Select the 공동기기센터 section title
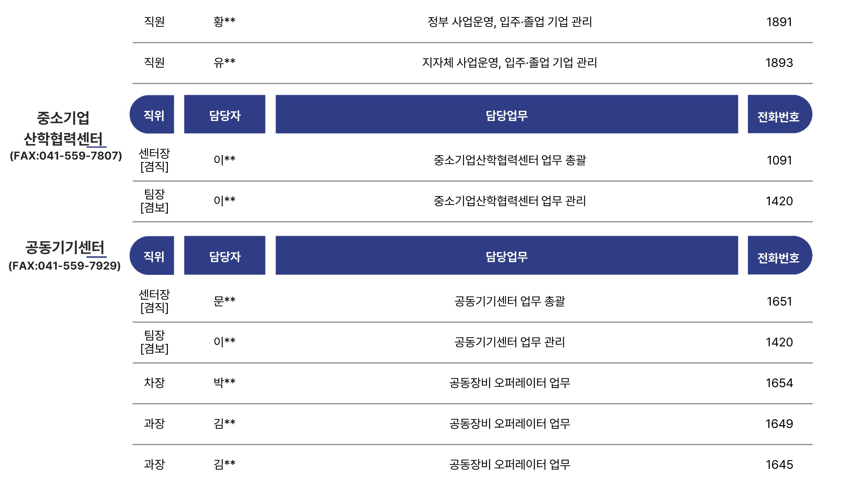This screenshot has width=868, height=488. [x=65, y=247]
